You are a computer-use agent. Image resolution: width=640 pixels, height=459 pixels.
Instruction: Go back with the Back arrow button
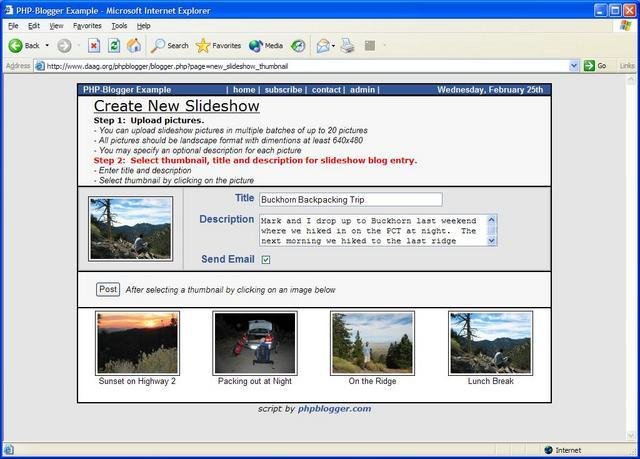(24, 46)
